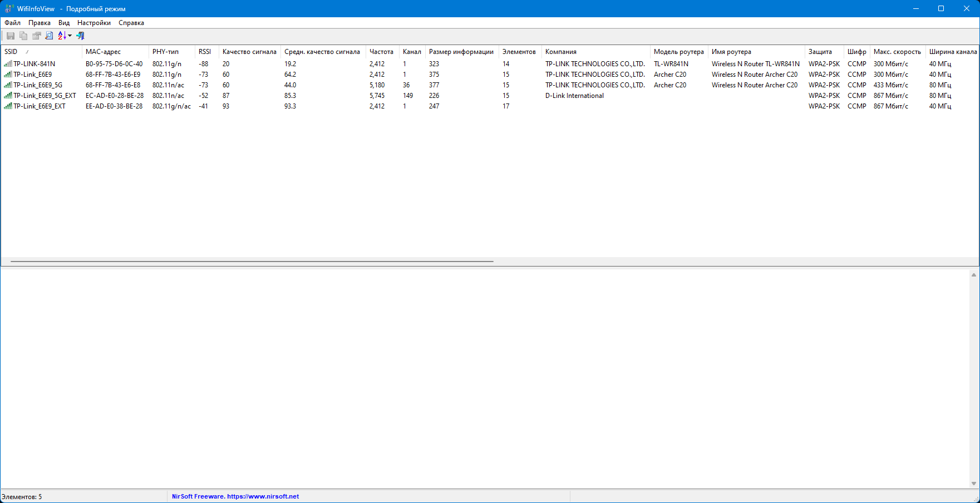Click the Компания column header

tap(561, 52)
